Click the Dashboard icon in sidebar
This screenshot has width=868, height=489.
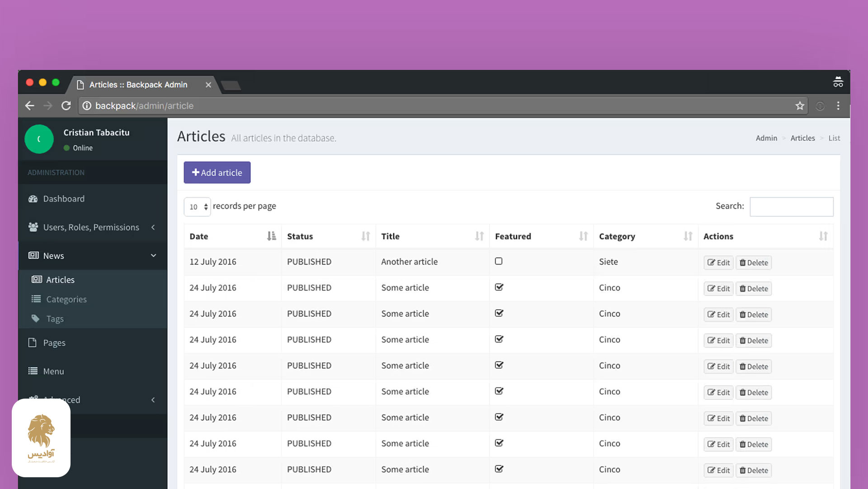pyautogui.click(x=33, y=199)
